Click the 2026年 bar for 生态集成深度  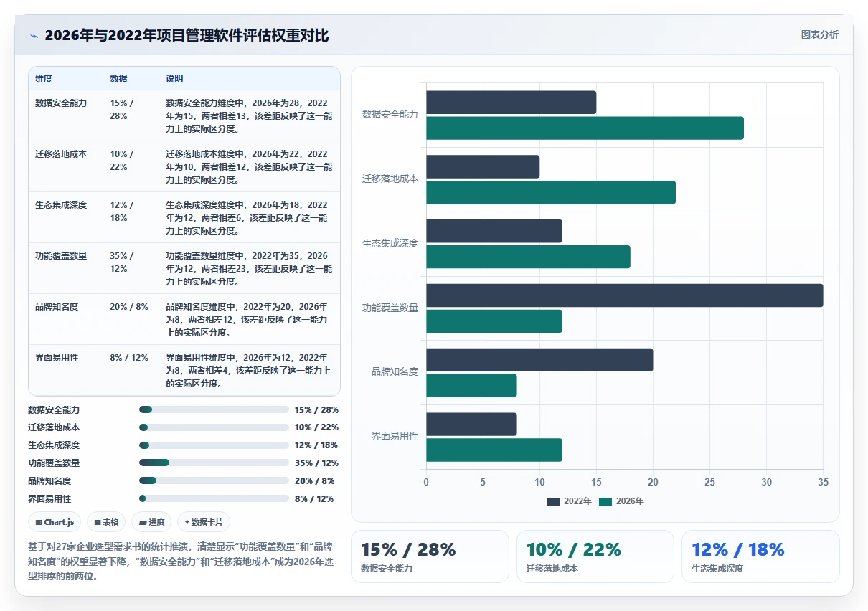528,257
